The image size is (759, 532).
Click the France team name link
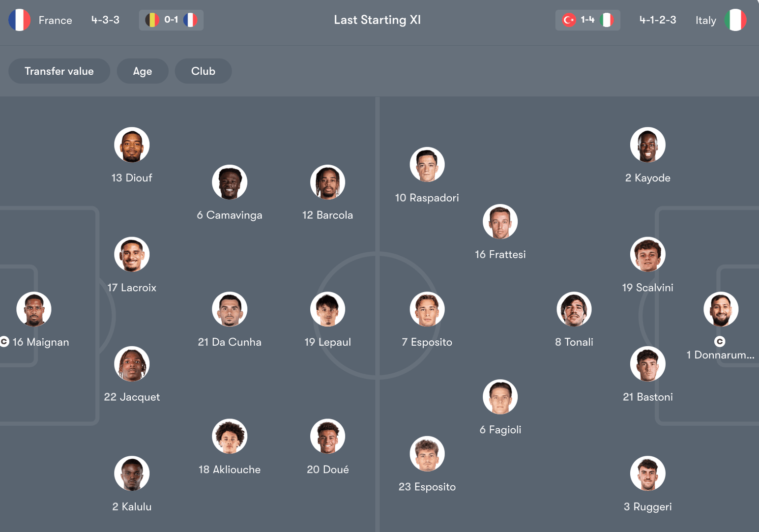pyautogui.click(x=56, y=20)
